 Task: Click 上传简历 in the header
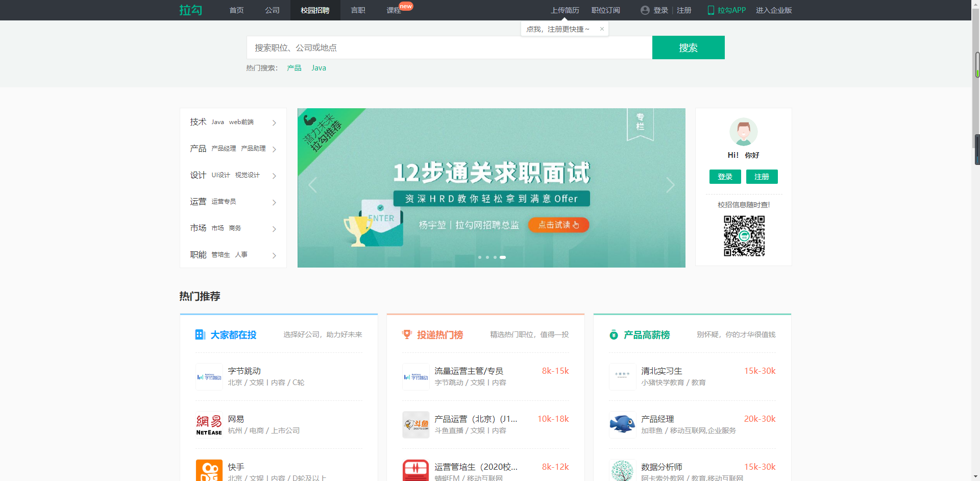pyautogui.click(x=565, y=10)
